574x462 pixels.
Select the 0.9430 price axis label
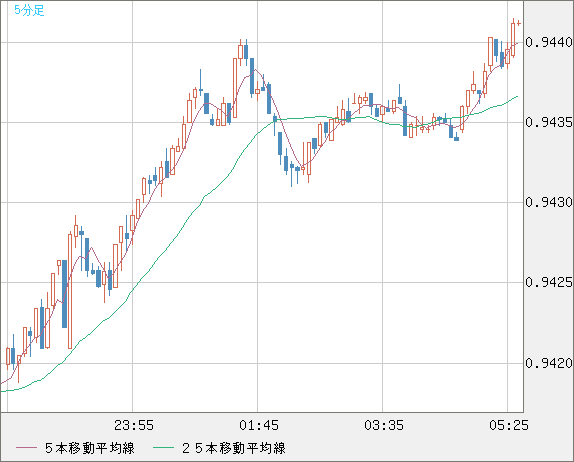(549, 202)
